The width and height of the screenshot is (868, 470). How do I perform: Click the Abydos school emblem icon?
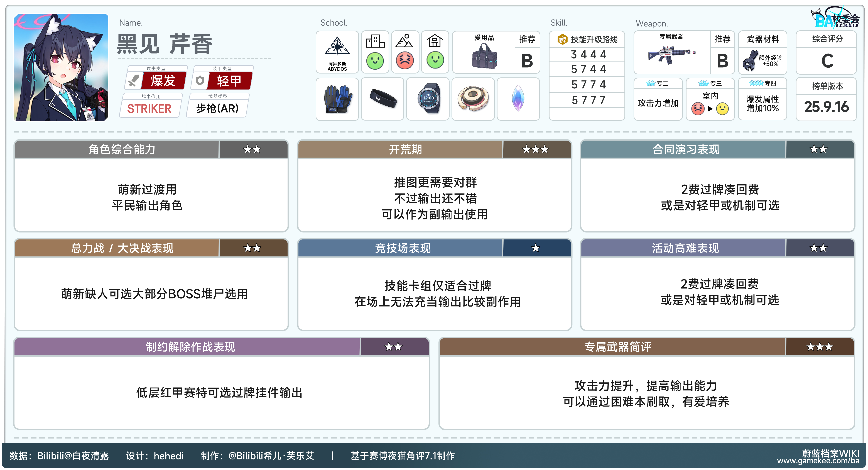coord(337,46)
